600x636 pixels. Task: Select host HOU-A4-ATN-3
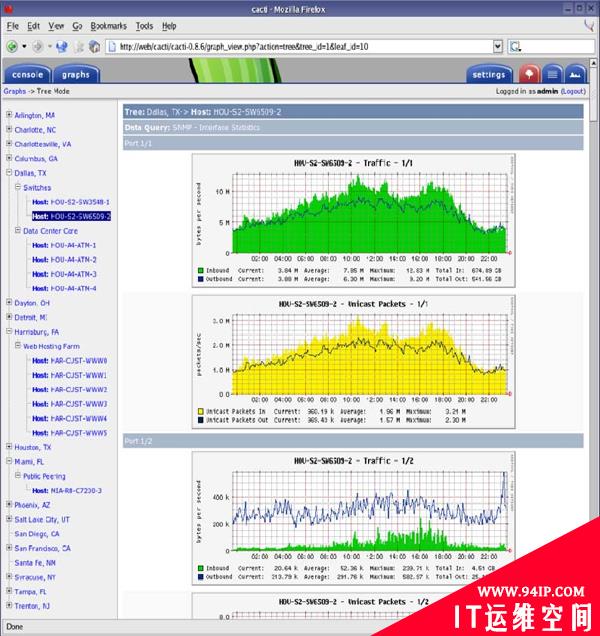[x=64, y=274]
